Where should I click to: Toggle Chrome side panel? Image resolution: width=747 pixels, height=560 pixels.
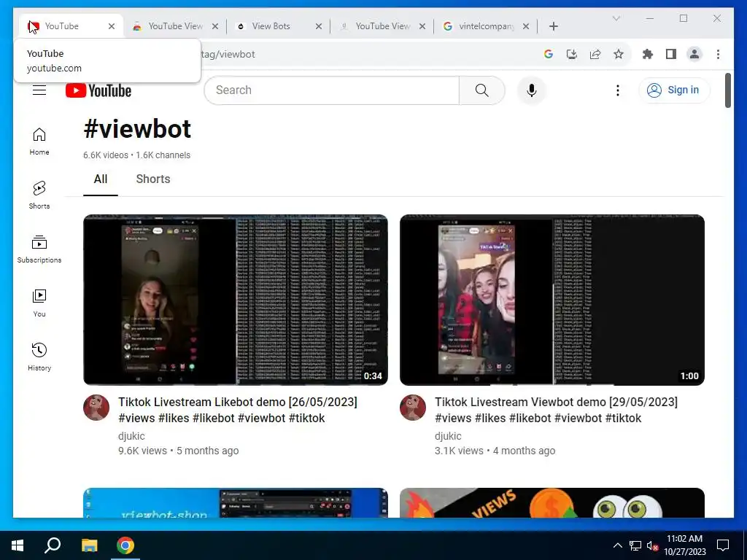coord(671,54)
